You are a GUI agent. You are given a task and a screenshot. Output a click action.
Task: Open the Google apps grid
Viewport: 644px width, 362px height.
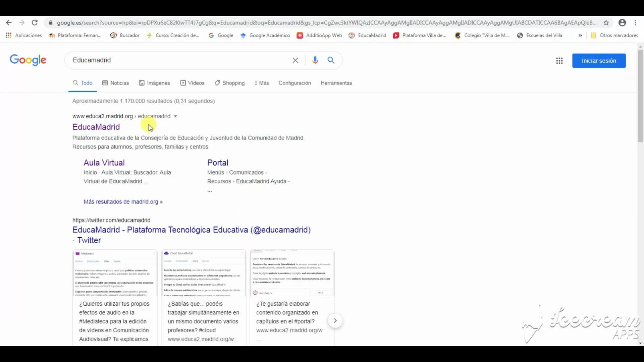[559, 61]
